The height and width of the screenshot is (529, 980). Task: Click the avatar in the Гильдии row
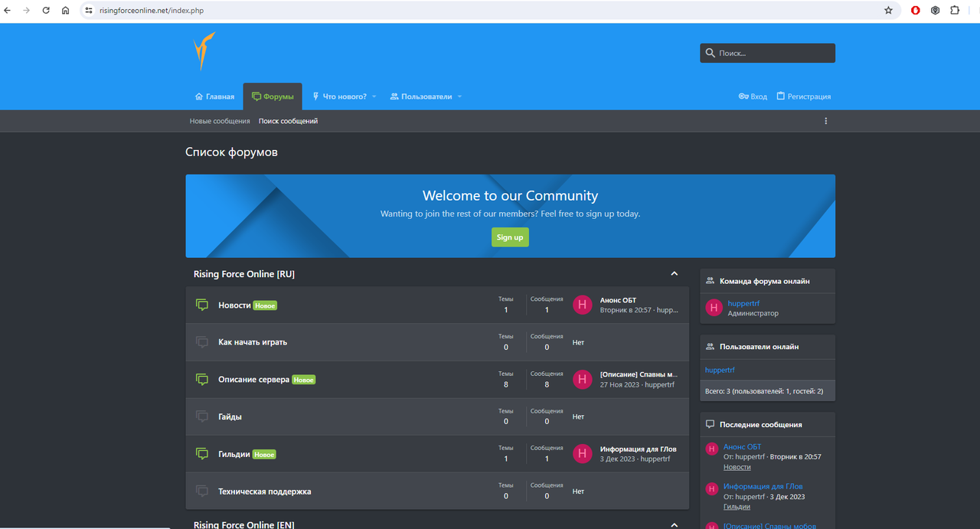coord(583,453)
